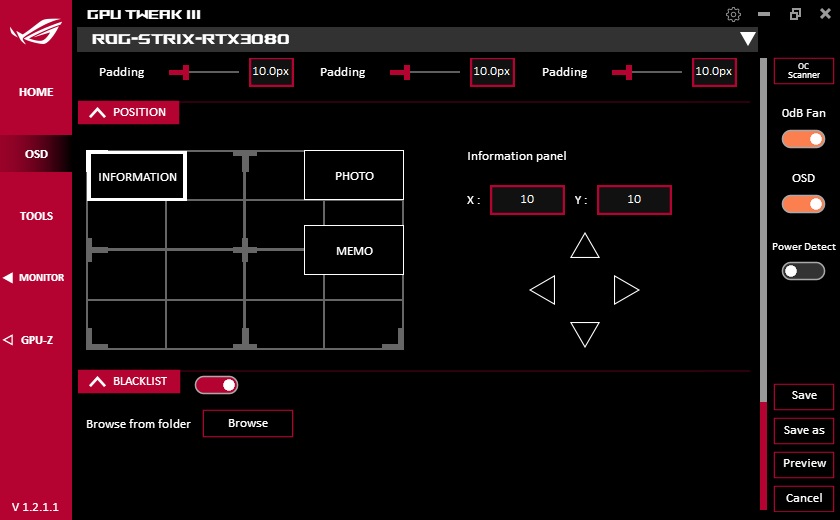The height and width of the screenshot is (520, 840).
Task: Click the ROG logo in sidebar
Action: tap(36, 31)
